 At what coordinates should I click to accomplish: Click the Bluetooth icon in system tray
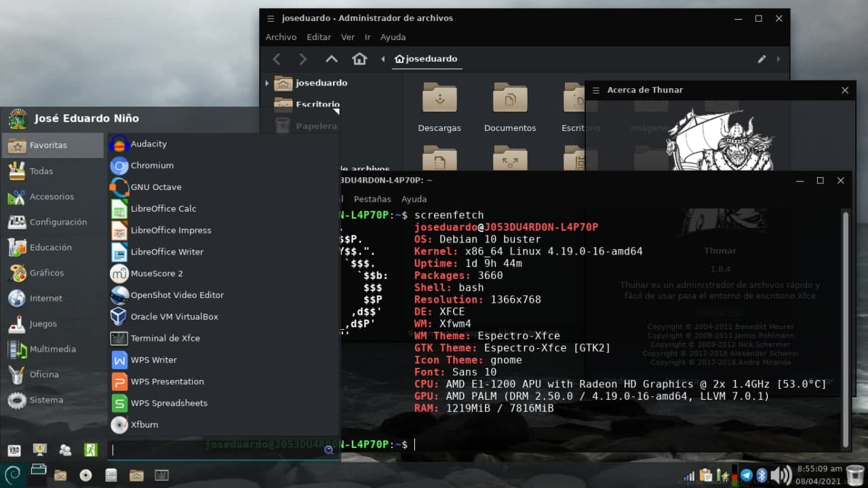tap(762, 475)
